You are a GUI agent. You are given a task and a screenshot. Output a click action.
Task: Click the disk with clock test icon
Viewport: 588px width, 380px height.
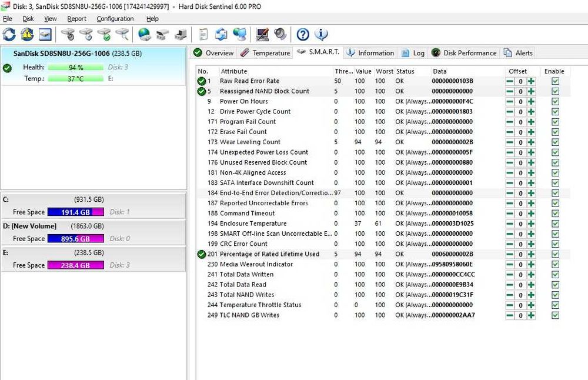[86, 35]
